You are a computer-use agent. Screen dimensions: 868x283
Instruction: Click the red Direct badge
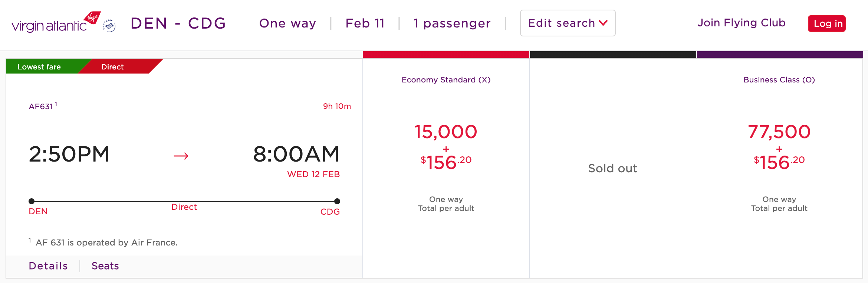point(113,67)
